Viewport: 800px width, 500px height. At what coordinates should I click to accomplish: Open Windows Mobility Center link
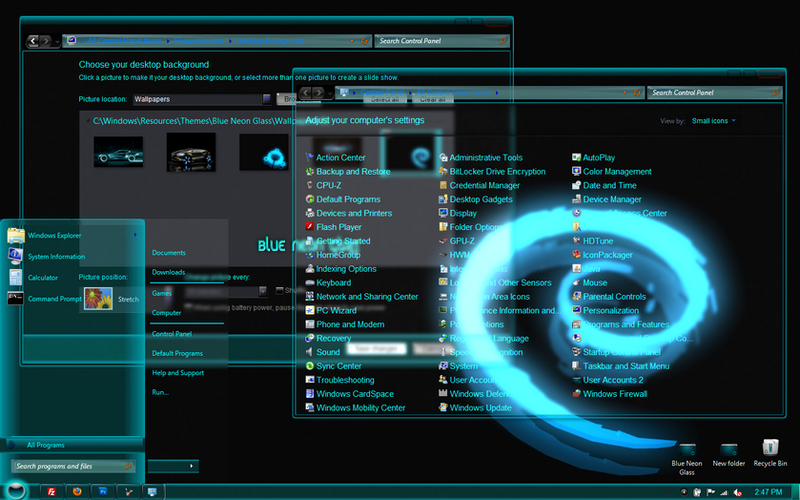click(x=360, y=408)
